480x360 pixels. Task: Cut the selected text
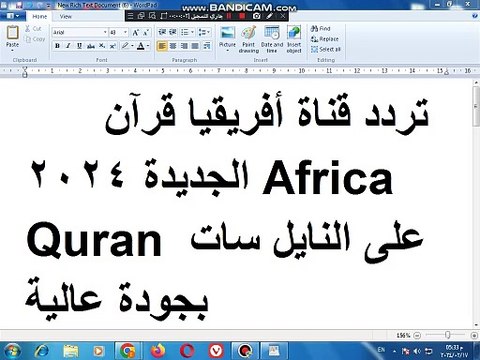pos(33,29)
